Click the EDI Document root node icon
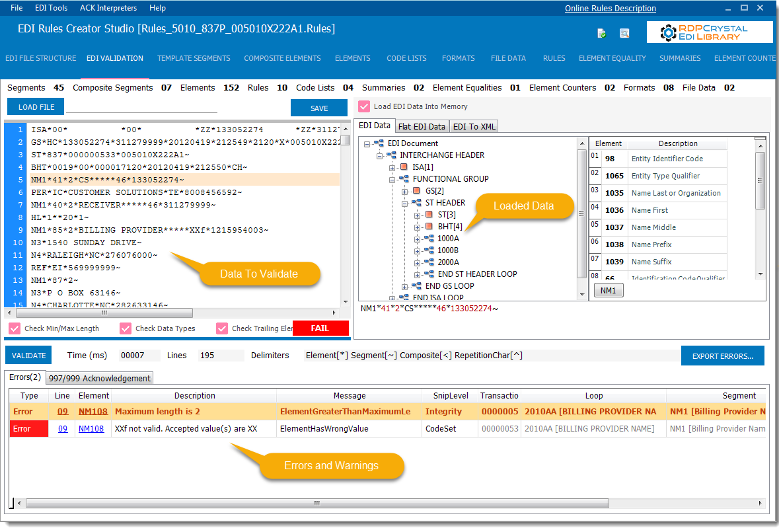 coord(379,143)
